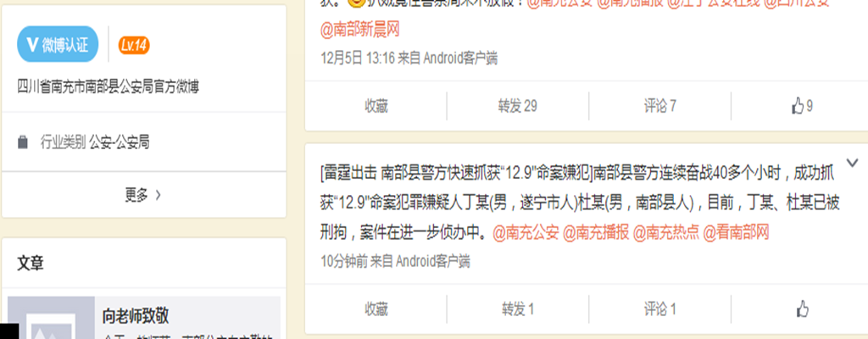Expand 更多 profile details
868x339 pixels.
coord(143,195)
